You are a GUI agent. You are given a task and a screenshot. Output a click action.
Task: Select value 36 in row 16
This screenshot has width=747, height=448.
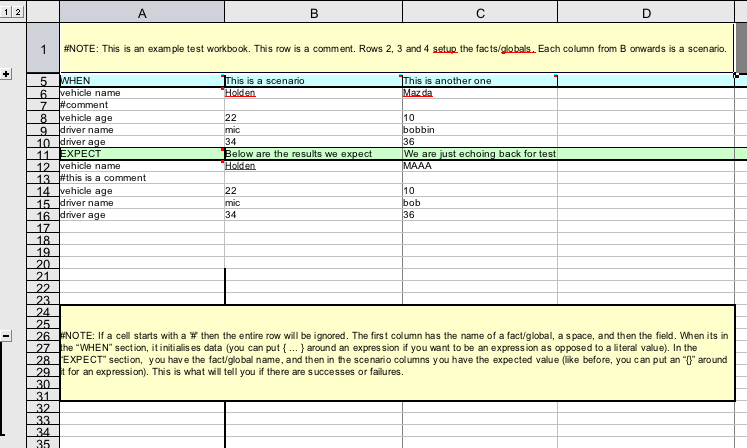pyautogui.click(x=480, y=215)
